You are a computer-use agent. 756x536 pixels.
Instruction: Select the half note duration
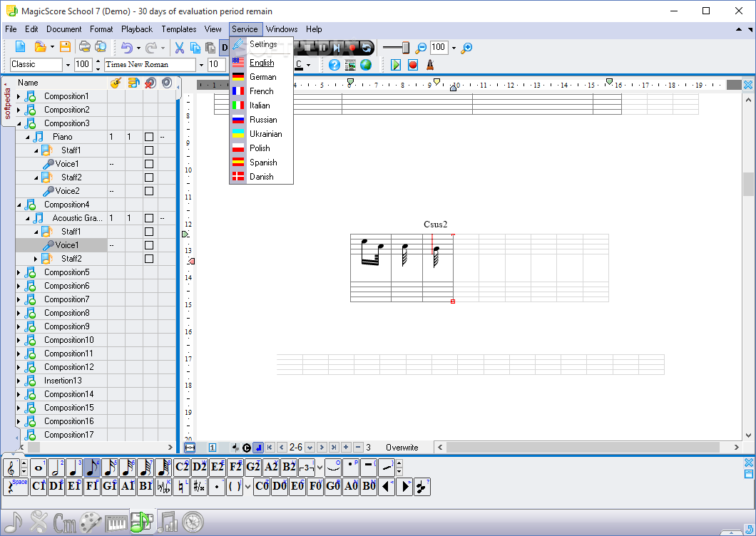click(x=56, y=468)
